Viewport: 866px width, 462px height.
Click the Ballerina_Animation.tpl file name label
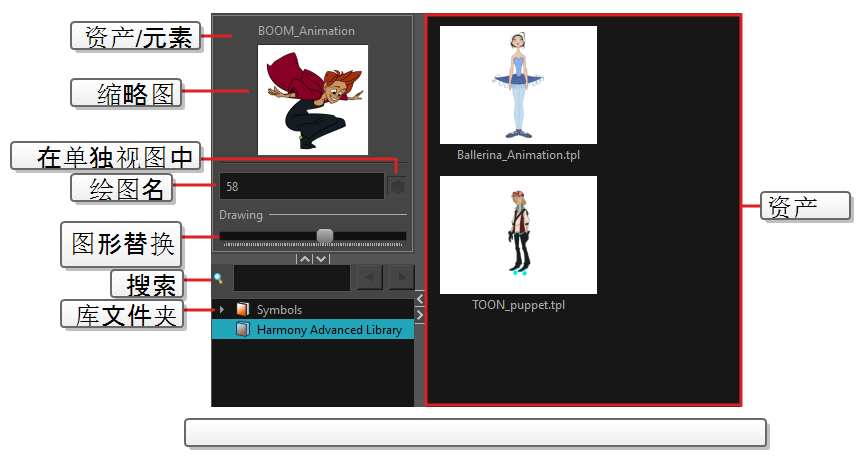[518, 156]
